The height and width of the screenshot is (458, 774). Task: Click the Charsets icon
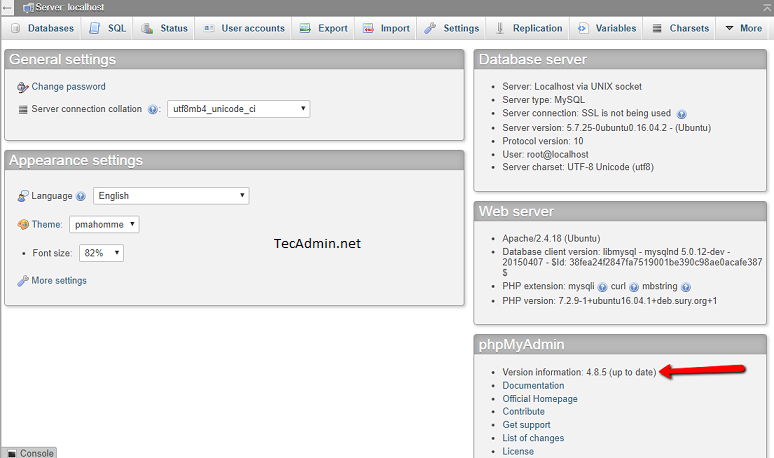pos(657,28)
